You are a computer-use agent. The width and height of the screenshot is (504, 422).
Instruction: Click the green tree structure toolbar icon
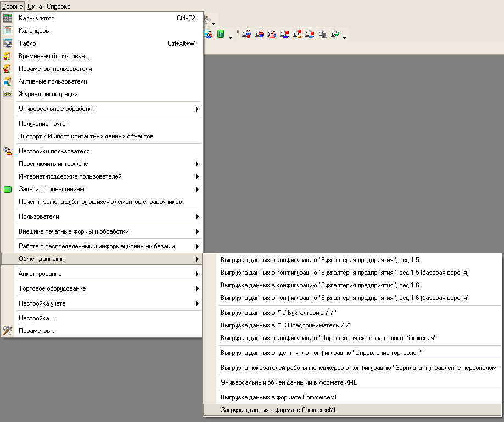[221, 34]
